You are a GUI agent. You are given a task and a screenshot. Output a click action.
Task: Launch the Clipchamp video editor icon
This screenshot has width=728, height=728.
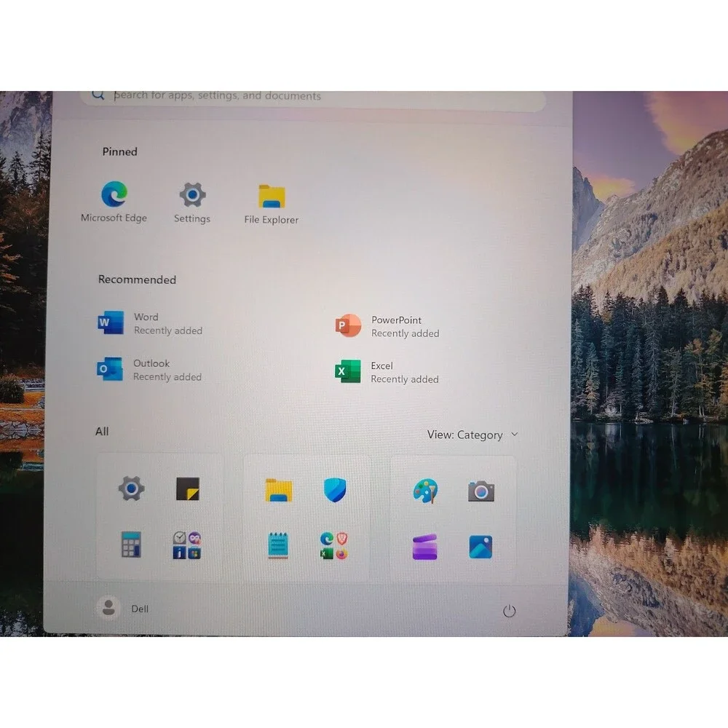point(425,547)
